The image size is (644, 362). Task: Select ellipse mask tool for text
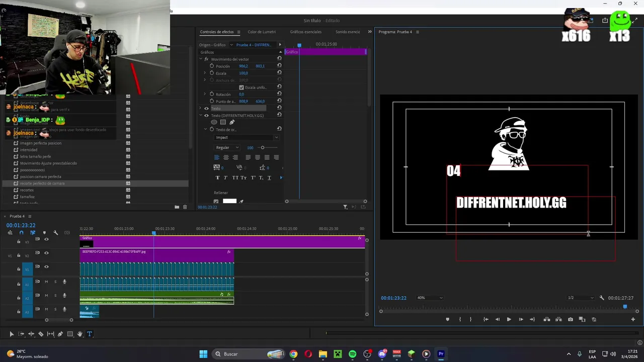(214, 122)
